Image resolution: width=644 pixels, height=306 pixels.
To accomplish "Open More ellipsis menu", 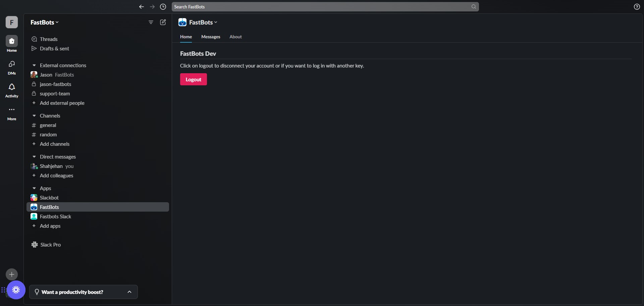I will (x=12, y=113).
